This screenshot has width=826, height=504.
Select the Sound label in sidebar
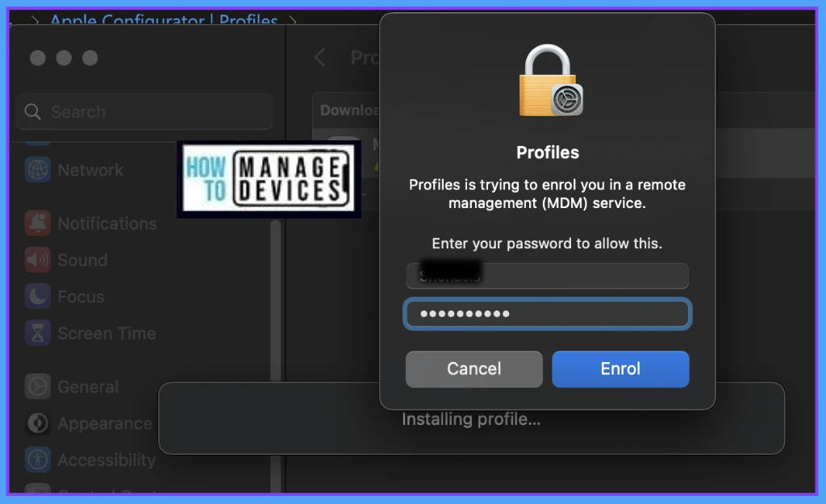pos(83,260)
